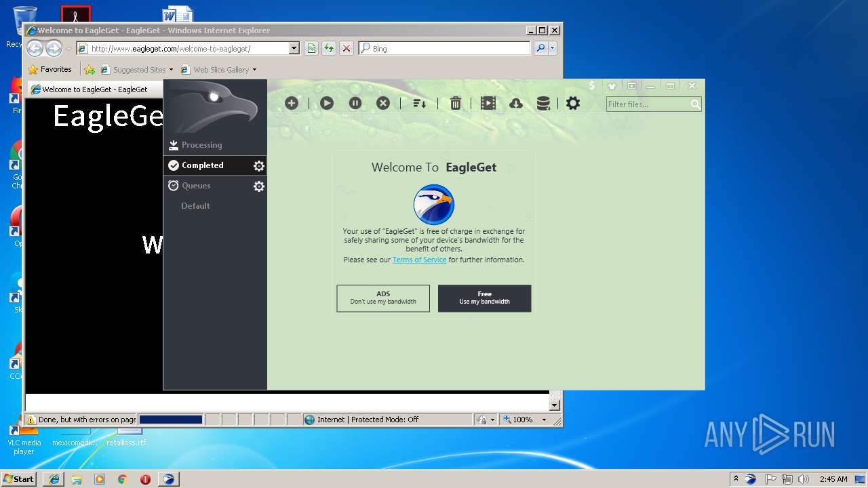Image resolution: width=868 pixels, height=488 pixels.
Task: Open IE security lock dropdown in status bar
Action: click(485, 420)
